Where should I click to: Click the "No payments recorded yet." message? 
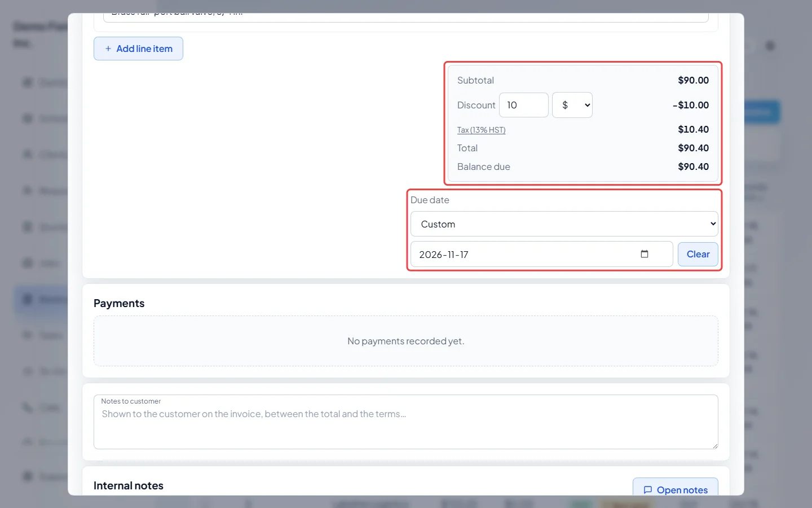point(406,341)
